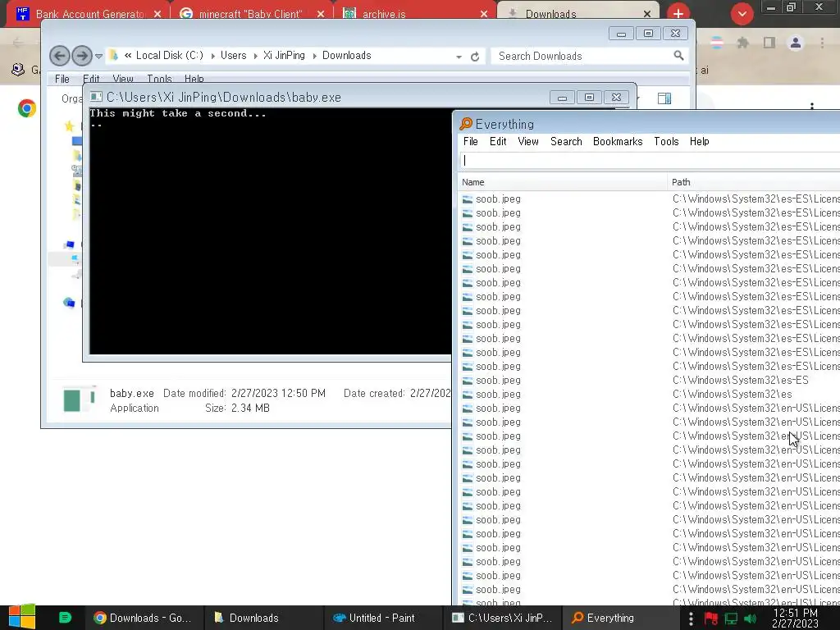840x630 pixels.
Task: Click Network icon in Explorer sidebar
Action: [69, 303]
